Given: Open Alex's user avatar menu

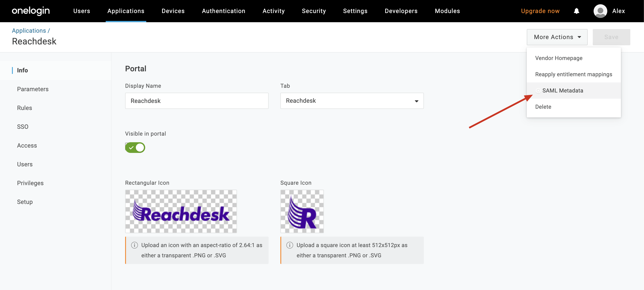Looking at the screenshot, I should tap(600, 11).
